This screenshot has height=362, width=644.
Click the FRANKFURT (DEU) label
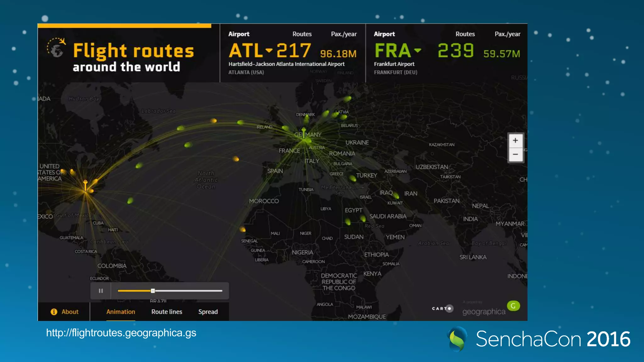pos(396,72)
